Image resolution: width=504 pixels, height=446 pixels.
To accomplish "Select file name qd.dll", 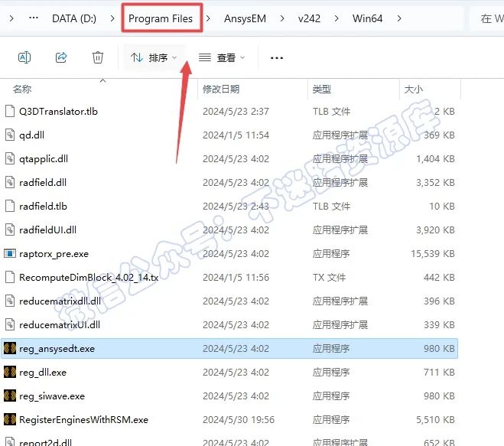I will tap(32, 135).
